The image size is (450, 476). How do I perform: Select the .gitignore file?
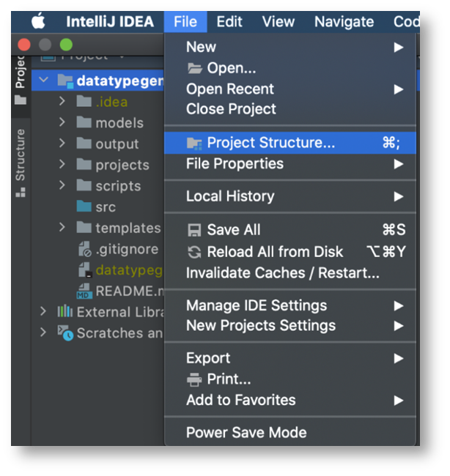tap(127, 249)
